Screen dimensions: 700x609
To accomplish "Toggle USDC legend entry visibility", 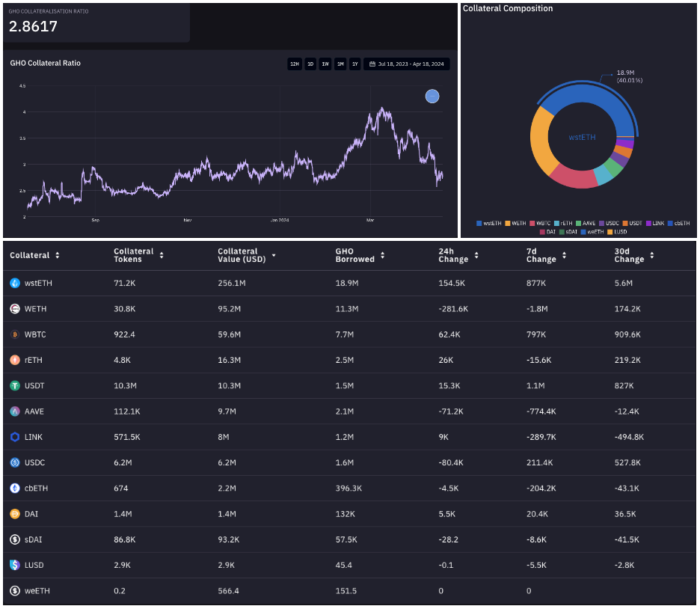I will point(609,223).
